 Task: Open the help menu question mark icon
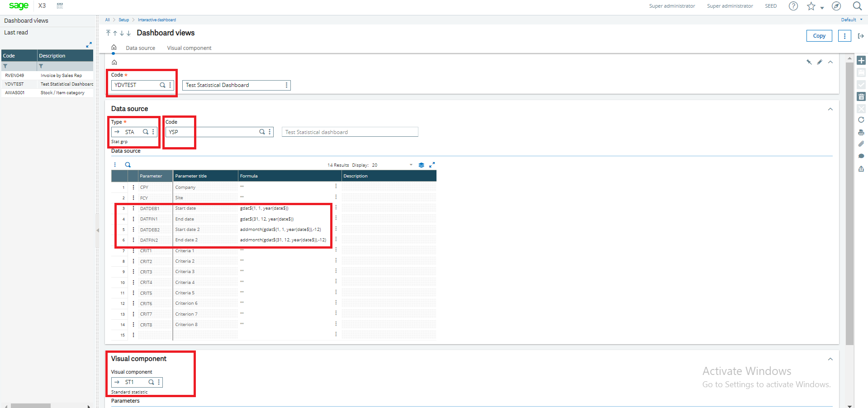(x=793, y=6)
